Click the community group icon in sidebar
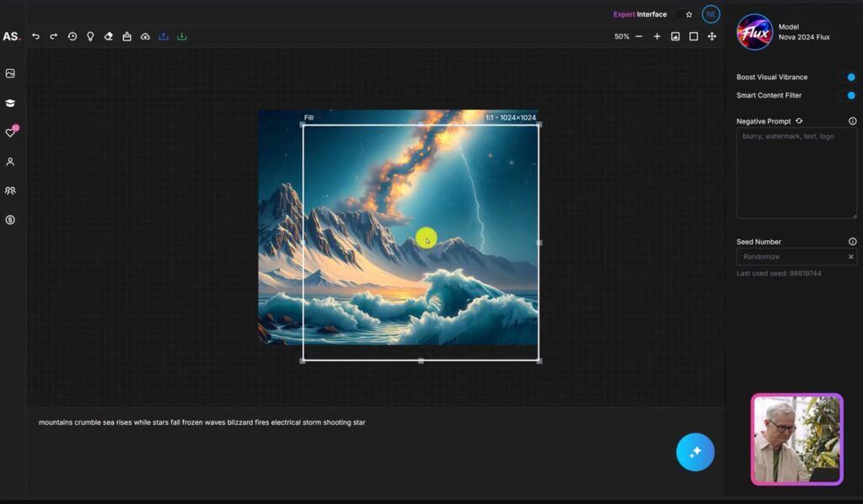Viewport: 863px width, 504px height. pyautogui.click(x=10, y=190)
